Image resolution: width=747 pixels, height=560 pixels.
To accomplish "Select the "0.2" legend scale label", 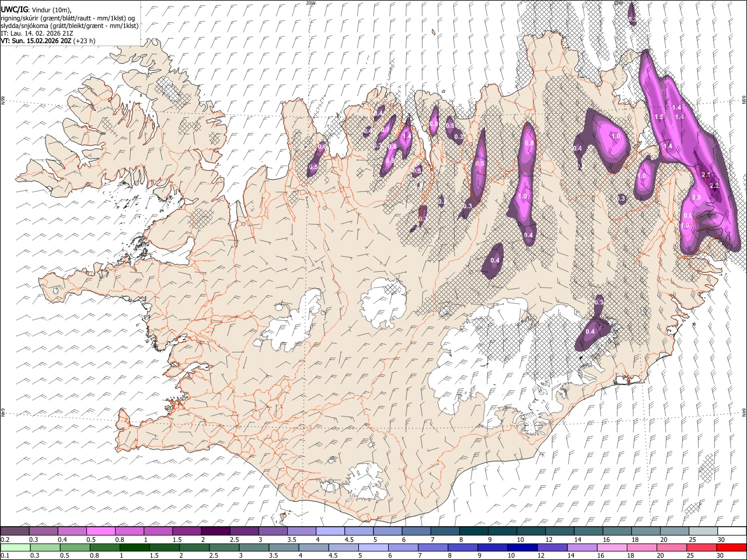I will pyautogui.click(x=4, y=540).
